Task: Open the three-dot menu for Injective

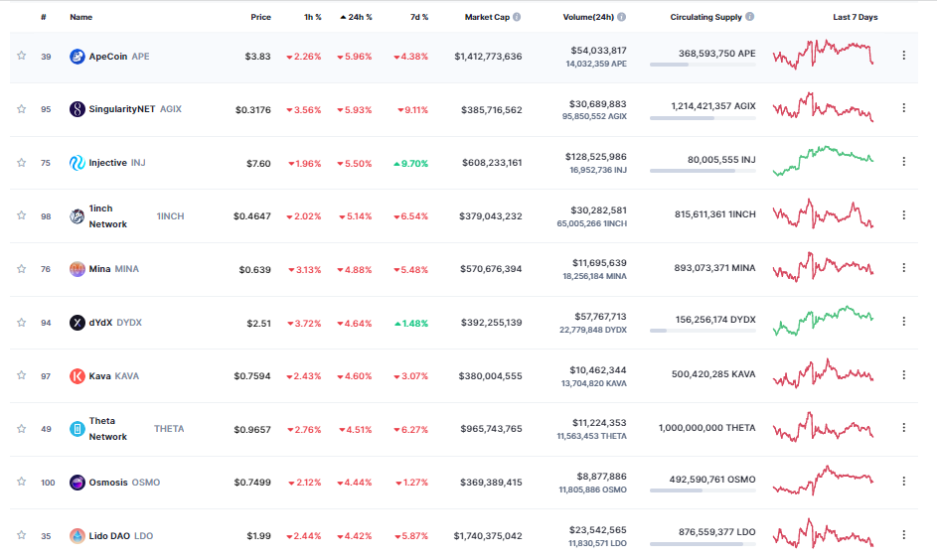Action: coord(903,162)
